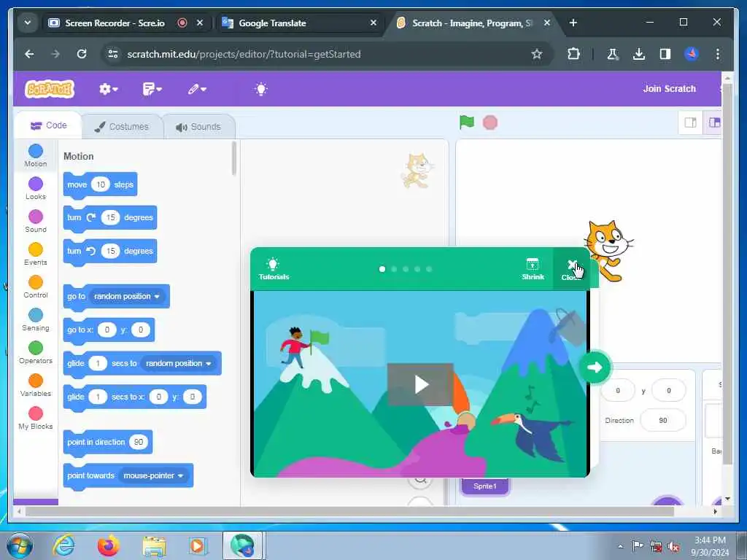The width and height of the screenshot is (747, 560).
Task: Toggle the browser side panel
Action: click(x=665, y=54)
